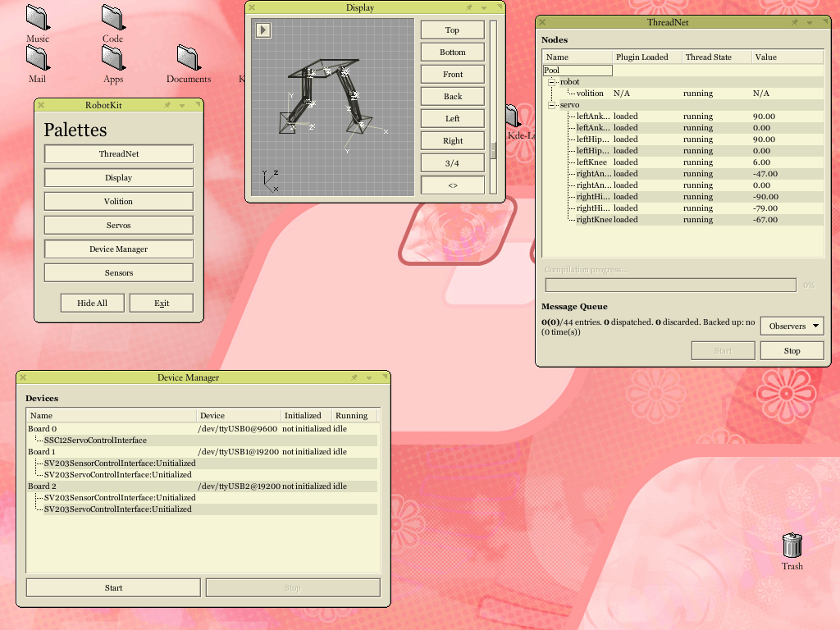Sort devices by Device column header

[239, 415]
